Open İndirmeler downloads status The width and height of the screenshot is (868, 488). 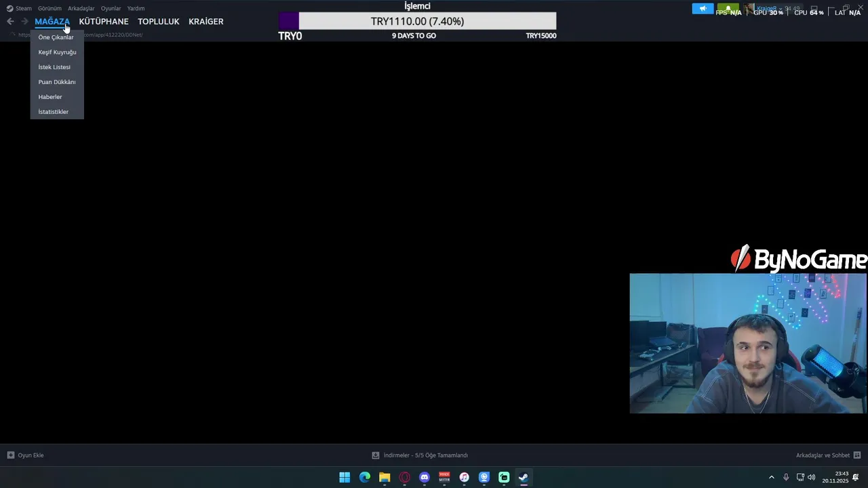click(x=426, y=455)
